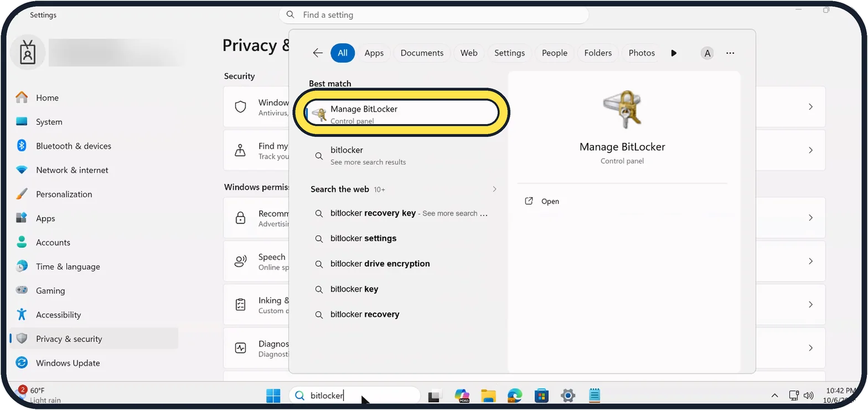Switch to the Apps search filter tab
Image resolution: width=868 pixels, height=410 pixels.
(374, 53)
